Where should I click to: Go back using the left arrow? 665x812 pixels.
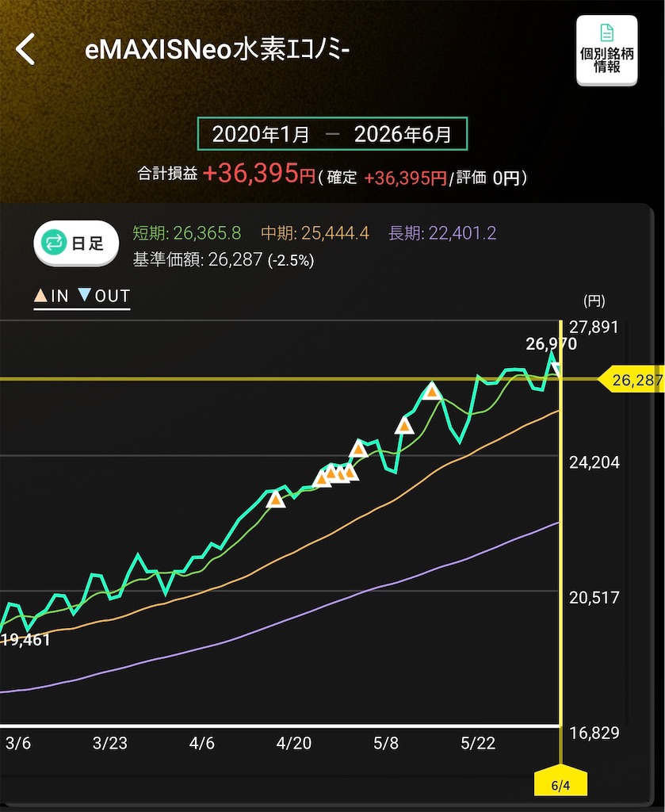click(x=25, y=49)
